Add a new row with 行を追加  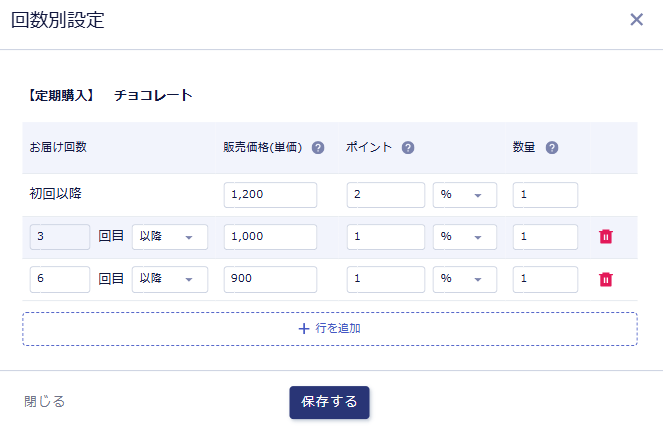(x=329, y=328)
